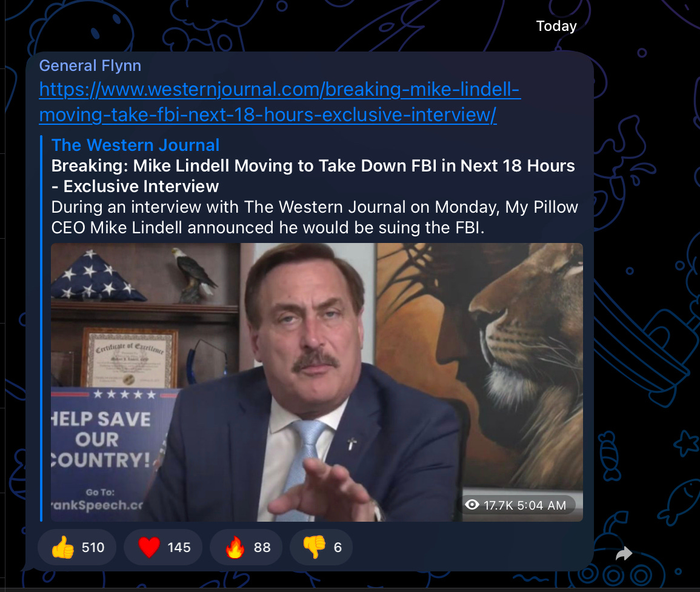The width and height of the screenshot is (700, 592).
Task: Open The Western Journal preview title
Action: click(x=135, y=145)
